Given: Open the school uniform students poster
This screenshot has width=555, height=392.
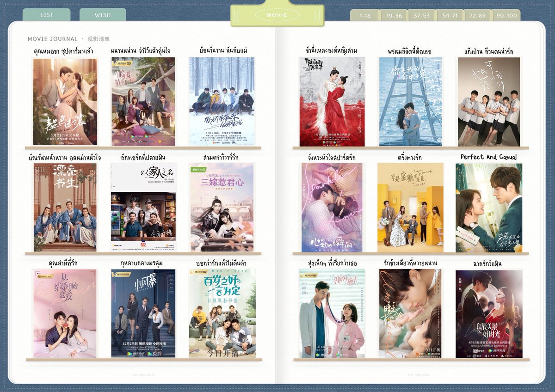Looking at the screenshot, I should tap(489, 102).
